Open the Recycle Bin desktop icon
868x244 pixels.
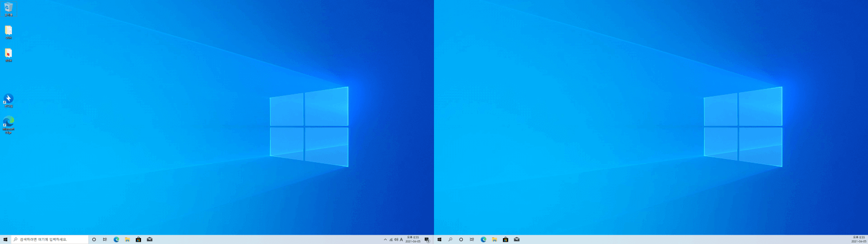8,9
